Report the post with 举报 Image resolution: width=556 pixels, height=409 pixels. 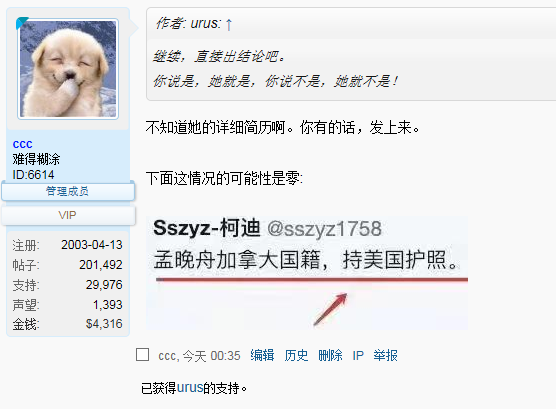pyautogui.click(x=385, y=355)
